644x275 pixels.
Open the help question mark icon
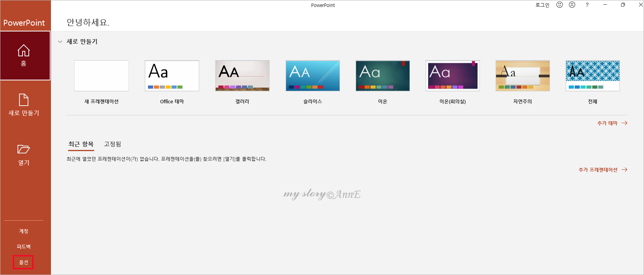[x=587, y=5]
